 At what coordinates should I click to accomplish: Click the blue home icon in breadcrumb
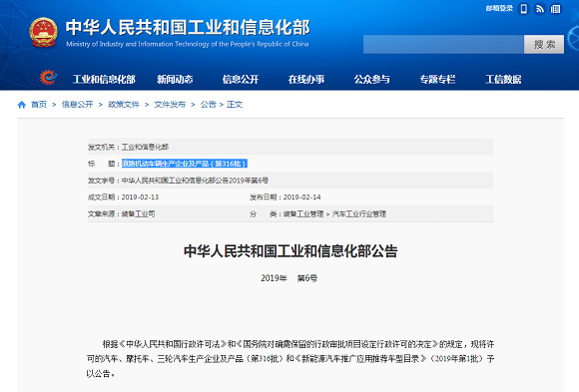[22, 105]
